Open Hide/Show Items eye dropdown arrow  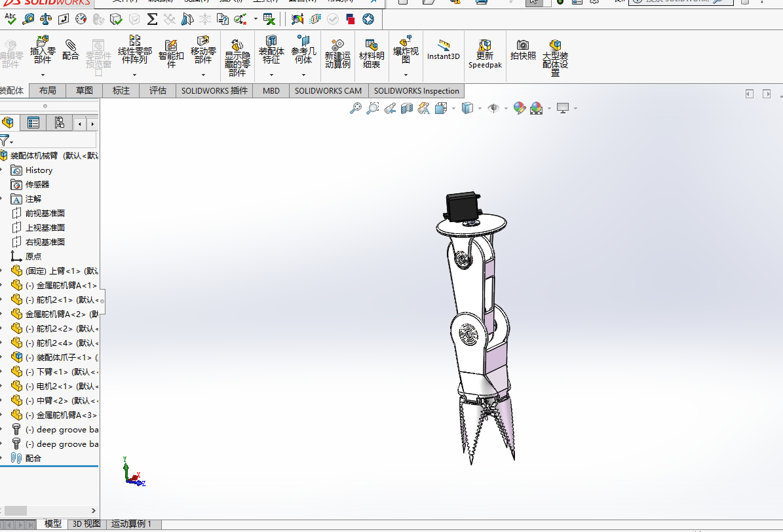click(x=506, y=108)
